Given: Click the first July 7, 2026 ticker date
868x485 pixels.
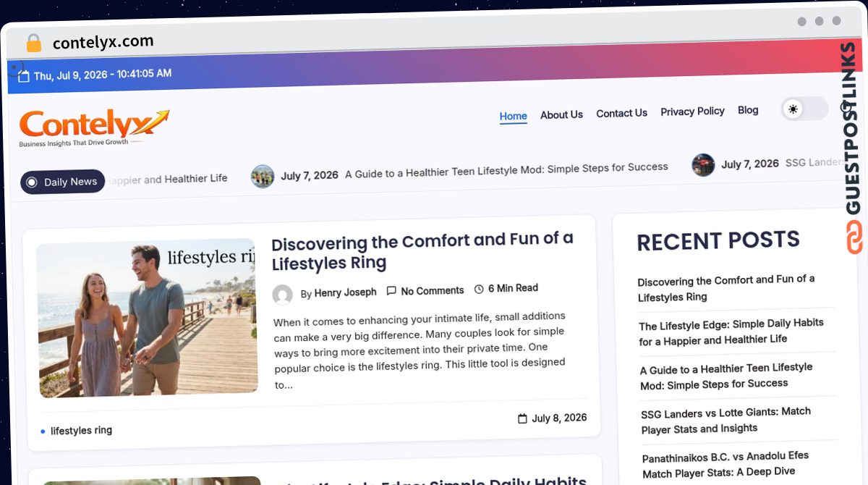Looking at the screenshot, I should pos(310,175).
